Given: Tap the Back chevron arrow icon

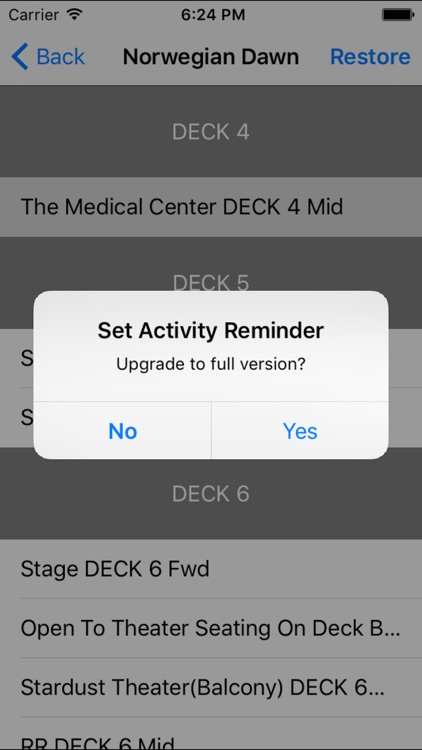Looking at the screenshot, I should (x=20, y=56).
